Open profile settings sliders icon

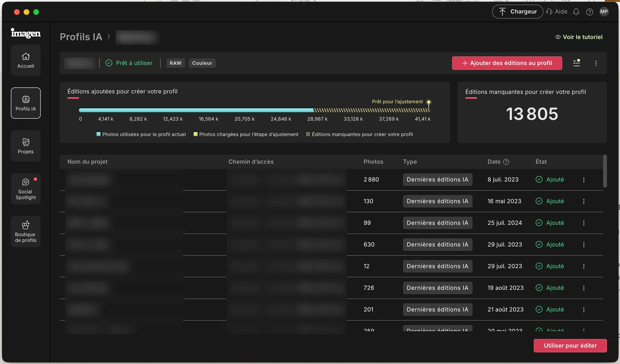tap(577, 63)
